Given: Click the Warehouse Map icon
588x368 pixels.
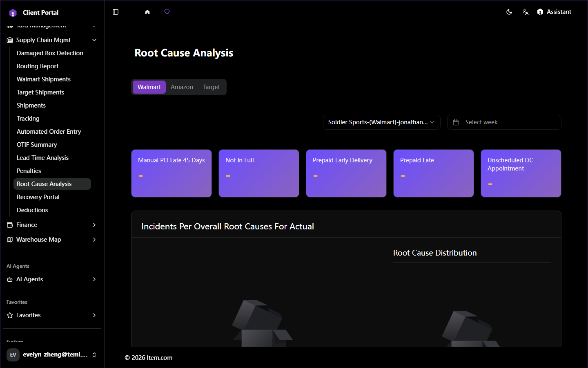Looking at the screenshot, I should (x=10, y=240).
